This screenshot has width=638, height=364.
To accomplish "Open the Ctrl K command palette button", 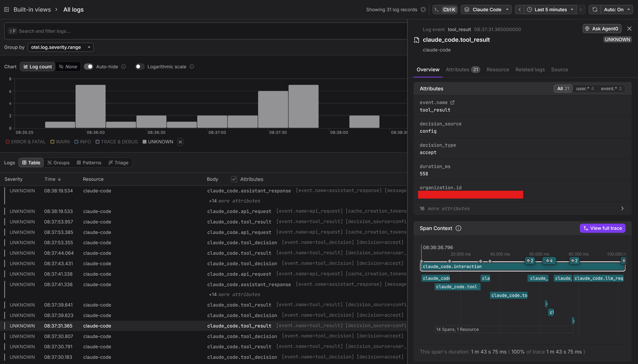I will click(x=444, y=10).
